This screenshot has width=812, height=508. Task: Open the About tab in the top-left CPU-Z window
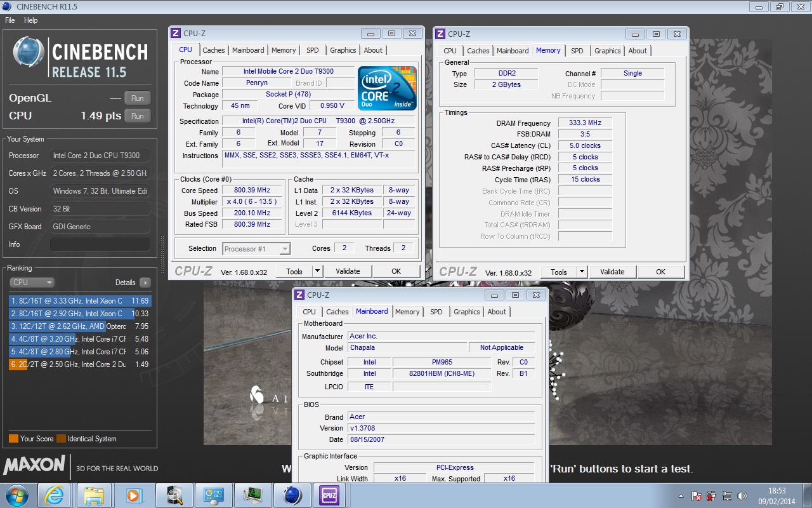373,50
